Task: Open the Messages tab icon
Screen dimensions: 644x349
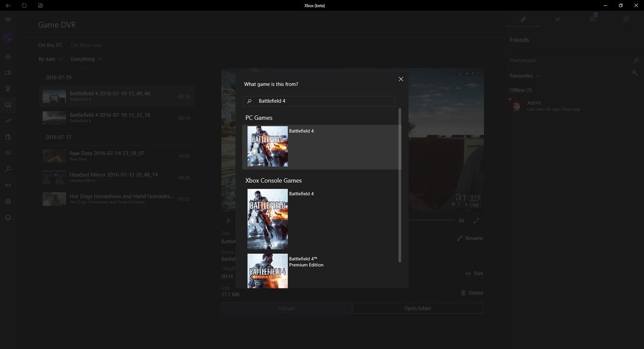Action: click(592, 19)
